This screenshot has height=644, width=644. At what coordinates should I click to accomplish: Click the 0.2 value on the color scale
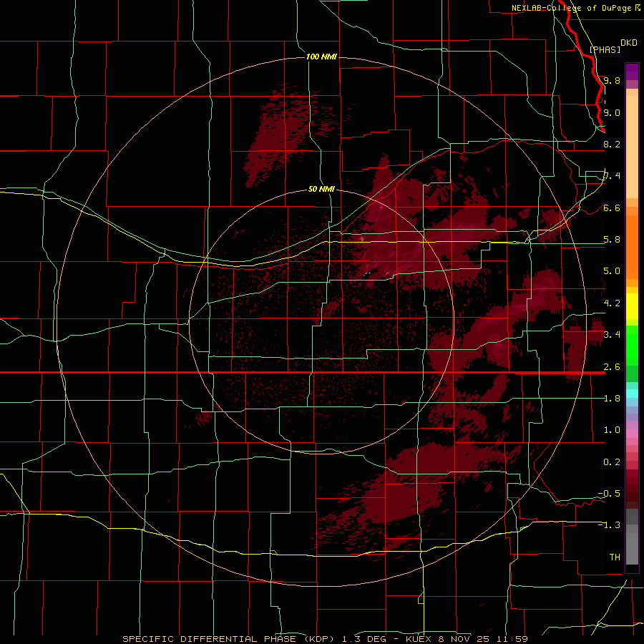point(612,462)
